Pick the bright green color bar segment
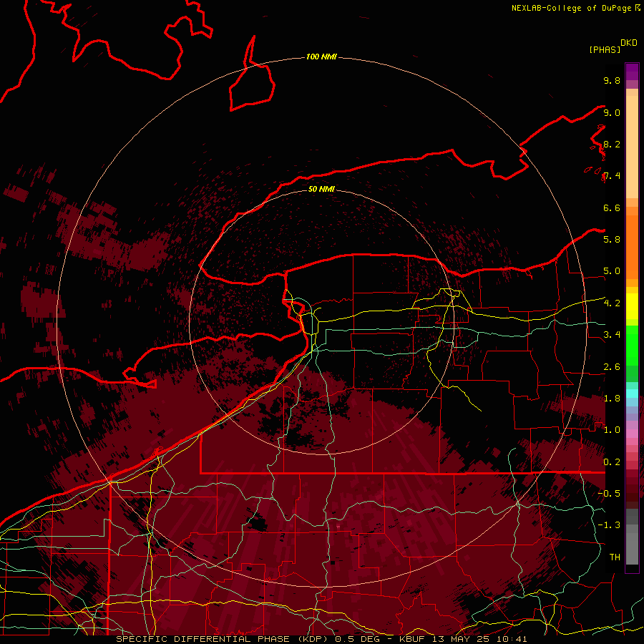 click(x=632, y=345)
